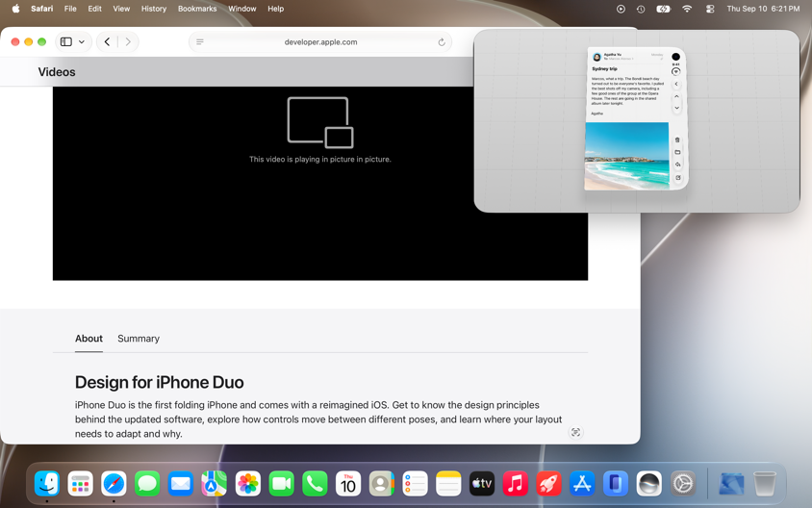Open the page menu icon in address bar

200,42
